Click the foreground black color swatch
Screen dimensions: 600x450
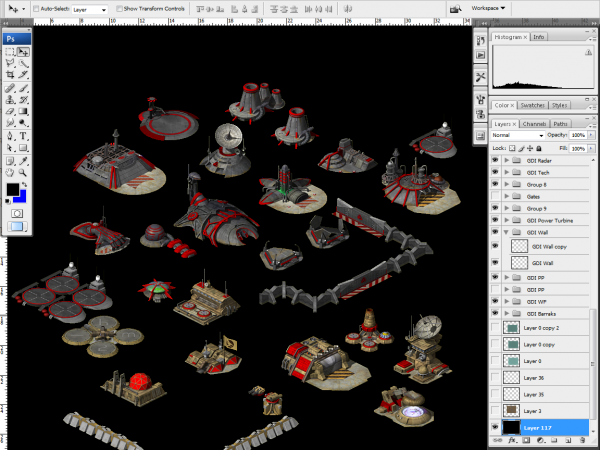(12, 189)
